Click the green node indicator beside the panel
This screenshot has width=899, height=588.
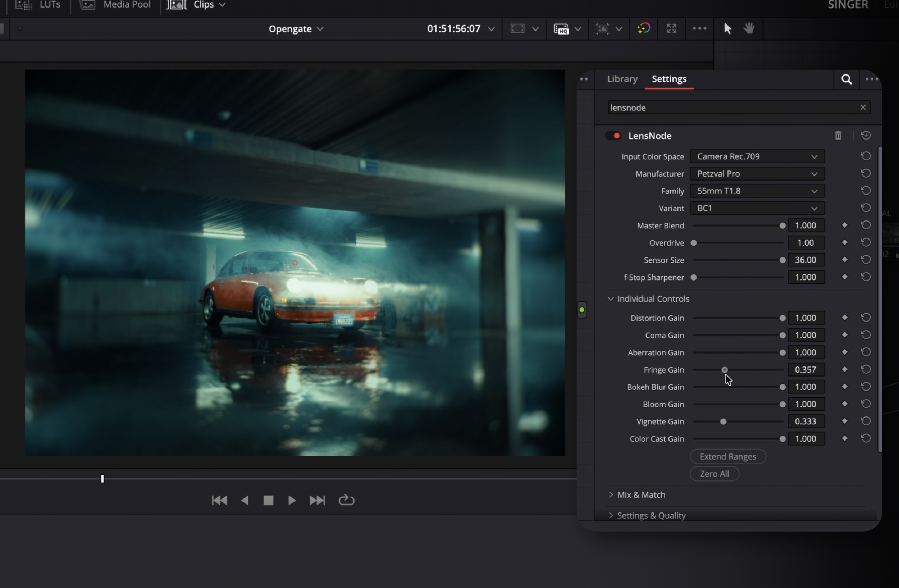tap(582, 310)
